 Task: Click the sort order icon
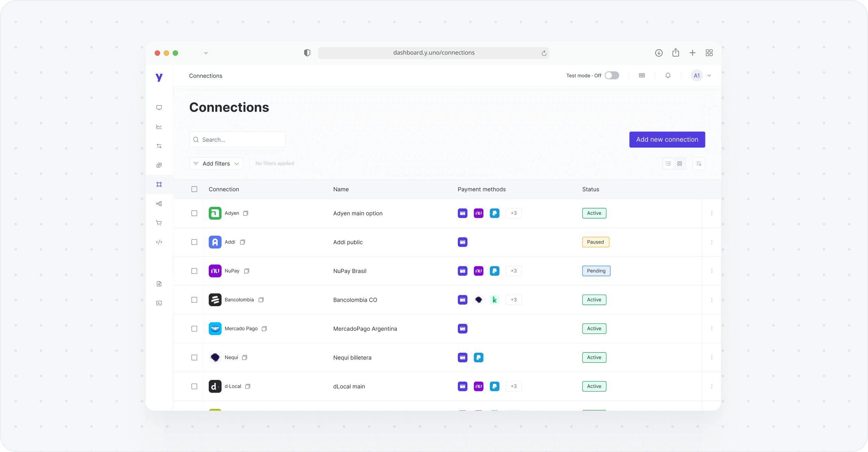699,163
